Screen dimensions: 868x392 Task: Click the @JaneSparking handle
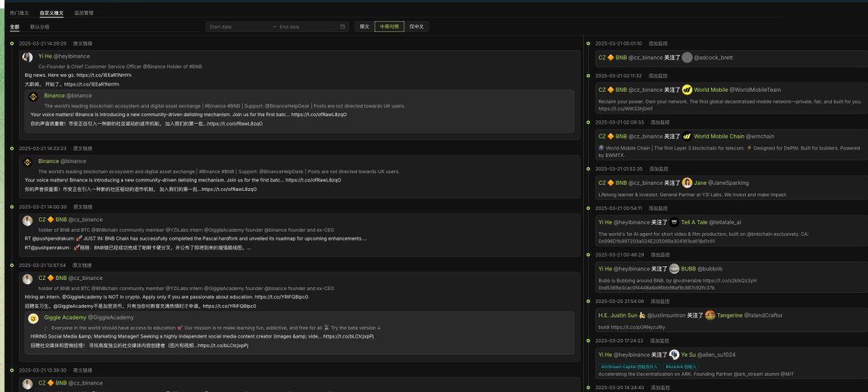click(728, 183)
